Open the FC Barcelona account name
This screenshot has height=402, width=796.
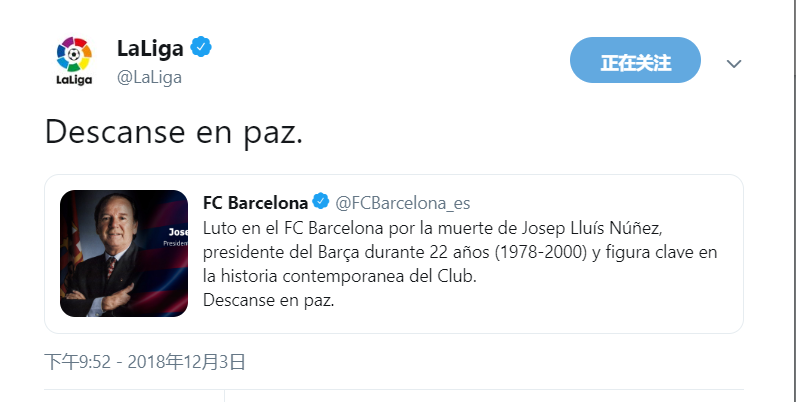255,203
